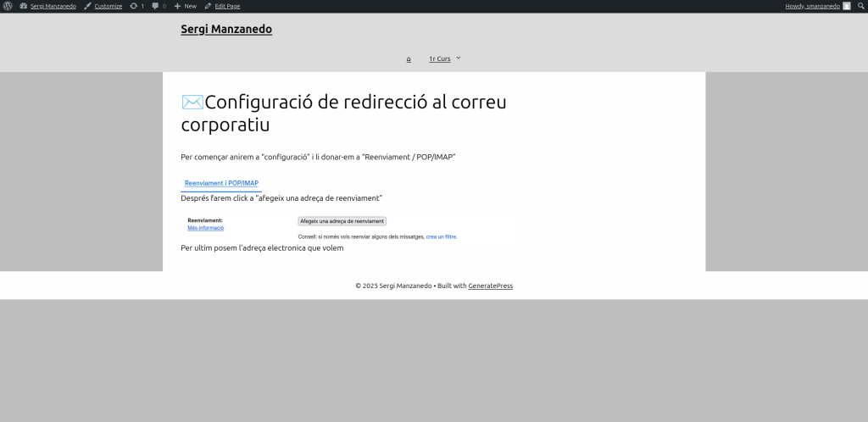Expand the 1r Curs submenu chevron
The width and height of the screenshot is (868, 422).
459,58
